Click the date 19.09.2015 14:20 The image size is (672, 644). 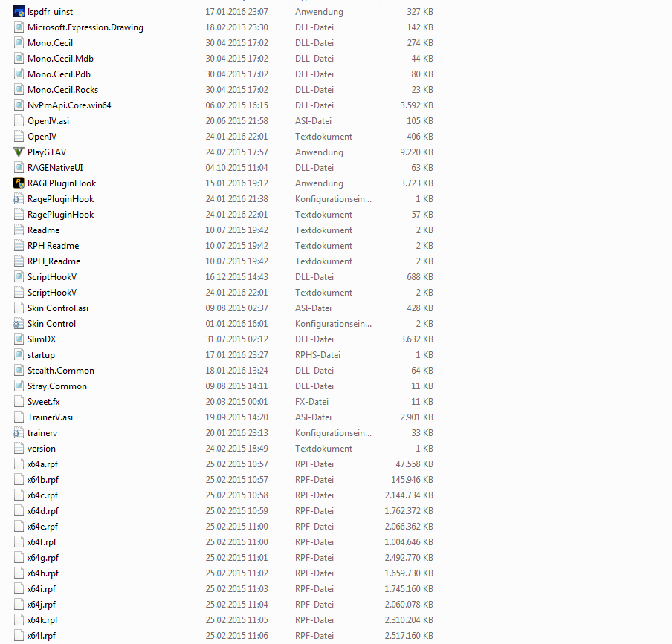click(236, 417)
